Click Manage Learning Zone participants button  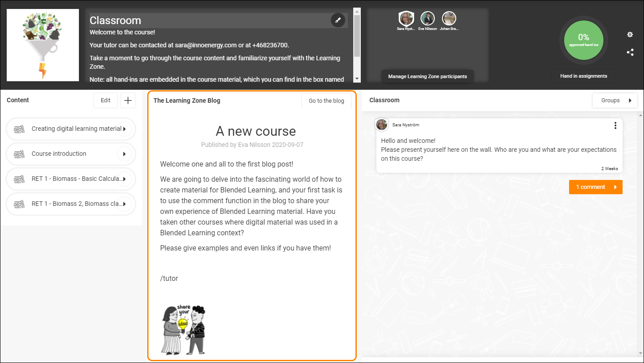point(428,76)
